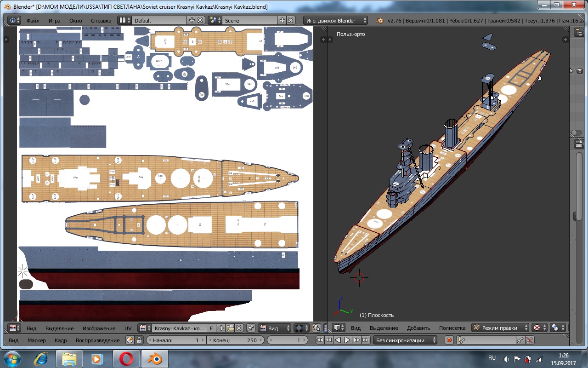Open the 'Режим правки' mode dropdown
Image resolution: width=588 pixels, height=368 pixels.
501,328
